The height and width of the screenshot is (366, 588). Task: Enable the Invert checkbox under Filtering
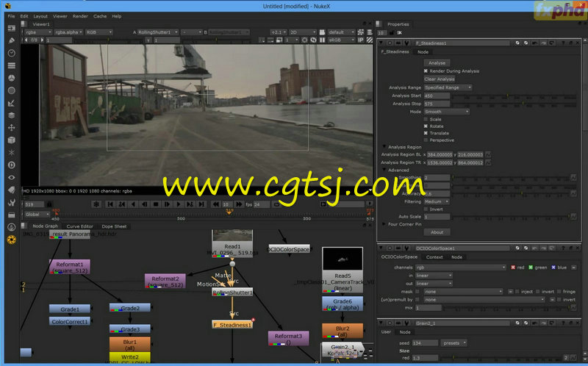pos(426,209)
